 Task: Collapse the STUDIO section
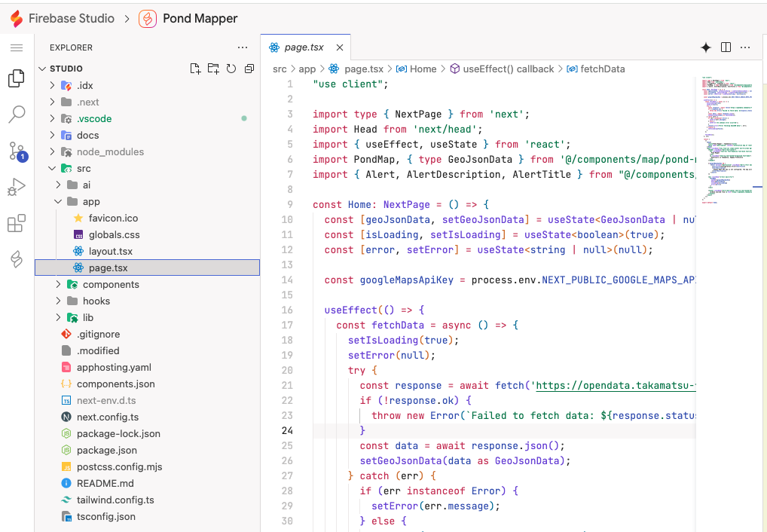tap(42, 69)
